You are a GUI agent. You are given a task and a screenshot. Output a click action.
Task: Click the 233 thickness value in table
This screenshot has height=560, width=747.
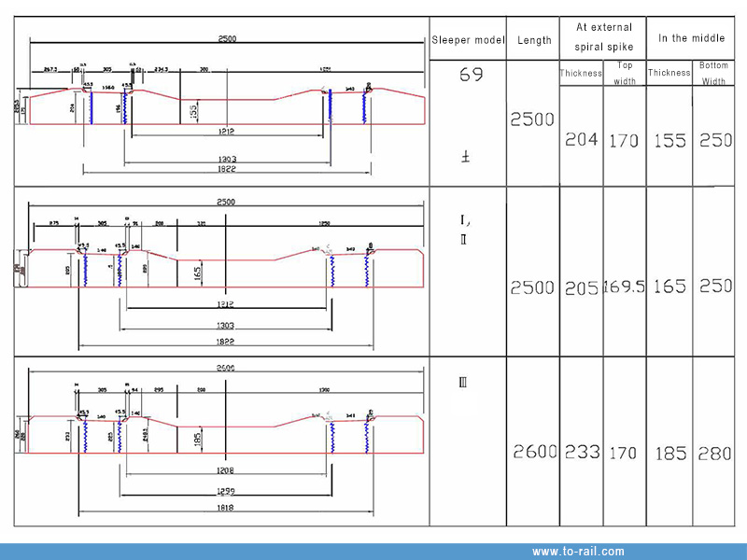pos(582,452)
